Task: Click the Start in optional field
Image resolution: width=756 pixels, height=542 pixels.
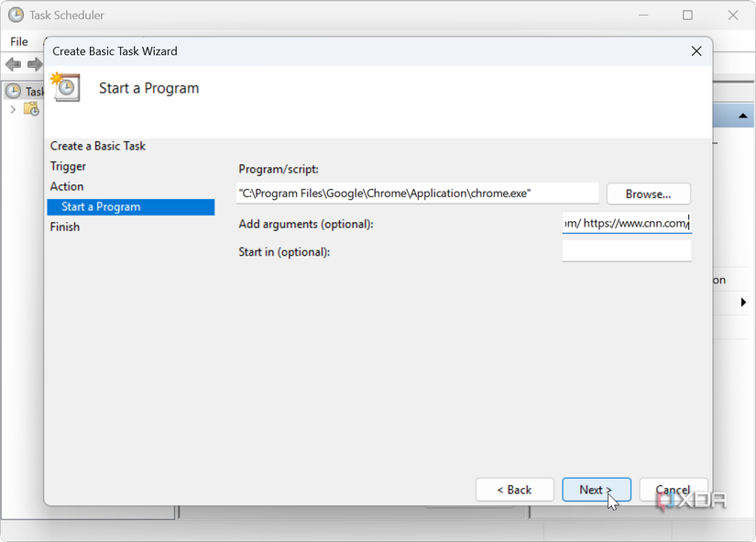Action: pyautogui.click(x=627, y=250)
